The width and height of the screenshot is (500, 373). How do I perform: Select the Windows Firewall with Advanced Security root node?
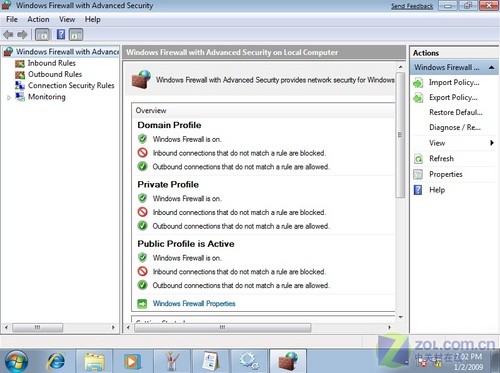point(67,52)
